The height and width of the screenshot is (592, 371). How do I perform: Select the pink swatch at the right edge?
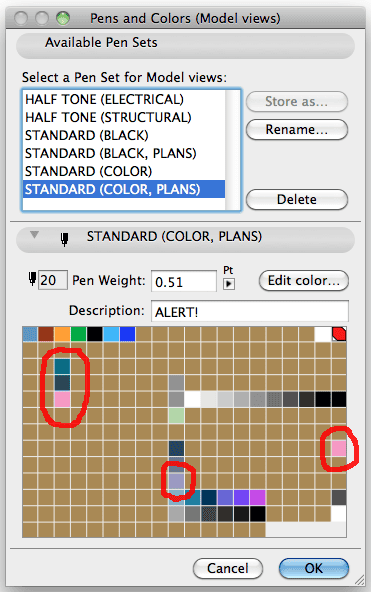click(x=339, y=448)
